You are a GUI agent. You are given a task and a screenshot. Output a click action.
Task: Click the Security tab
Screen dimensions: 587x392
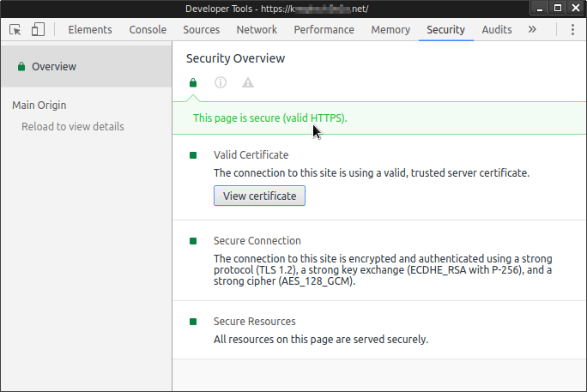point(445,29)
